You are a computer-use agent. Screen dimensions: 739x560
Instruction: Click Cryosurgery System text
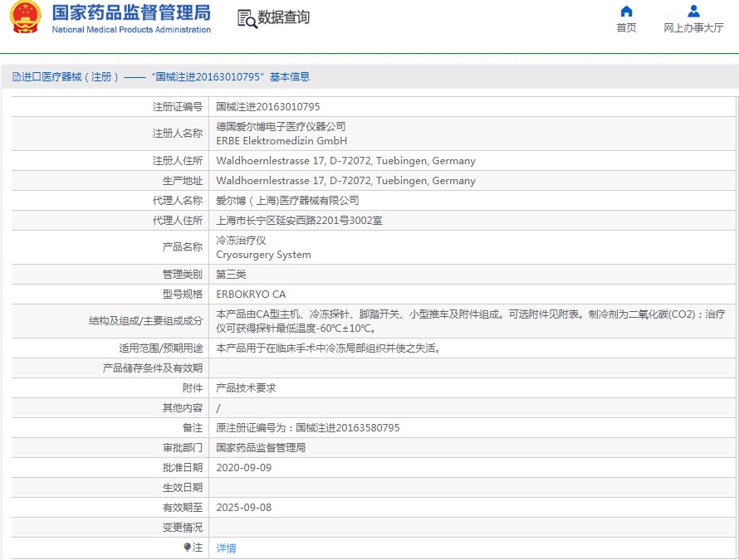[x=263, y=255]
